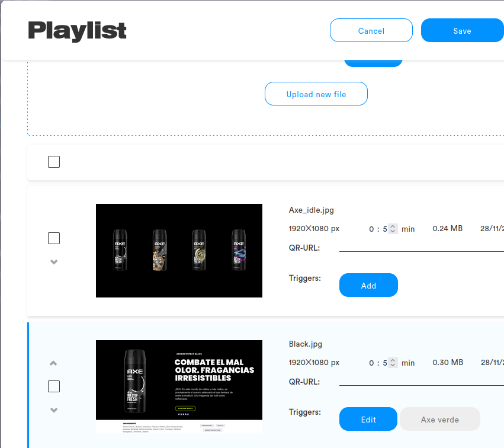
Task: Focus the QR-URL field for Axe_idle.jpg
Action: pos(422,247)
